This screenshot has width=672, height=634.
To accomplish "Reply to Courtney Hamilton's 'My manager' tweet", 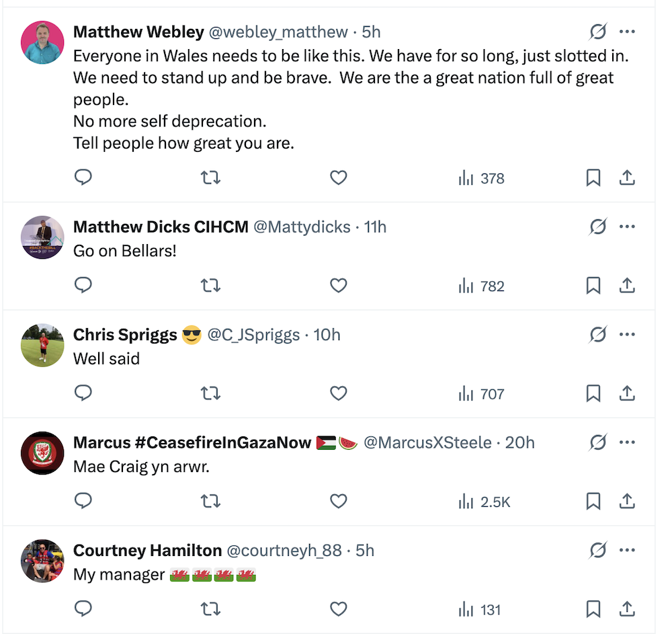I will tap(83, 609).
